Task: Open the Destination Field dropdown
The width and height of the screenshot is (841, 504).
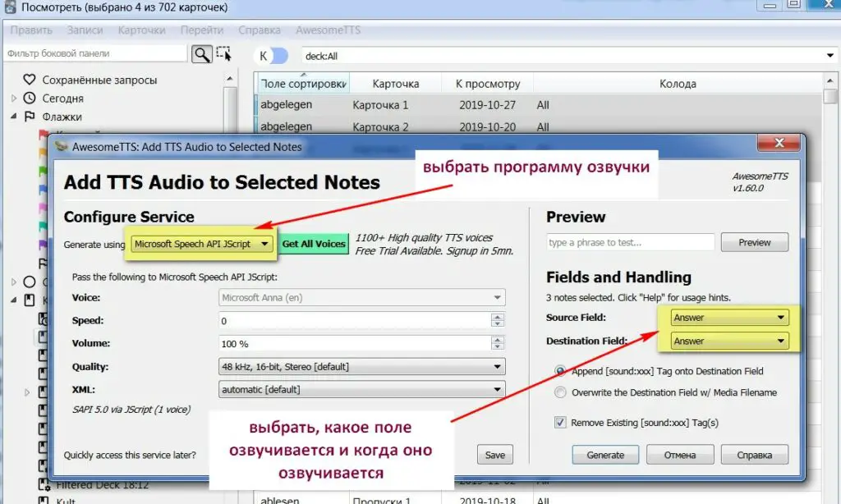Action: point(729,341)
